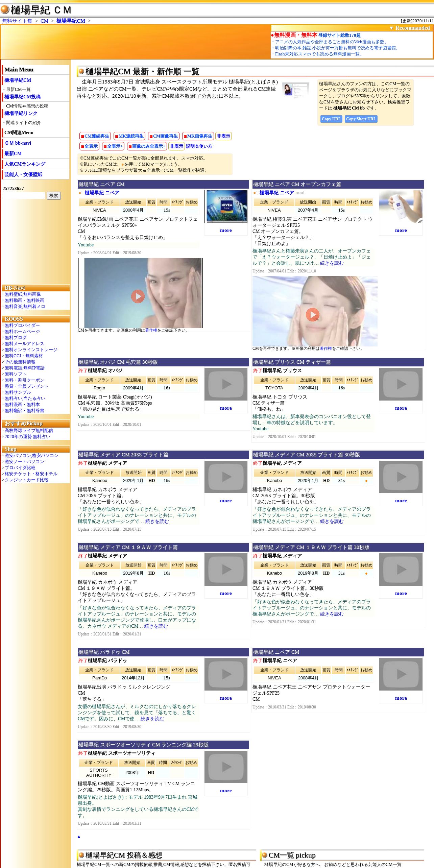The height and width of the screenshot is (868, 434).
Task: Click 続きを読む in the パラドゥ entry
Action: click(152, 719)
